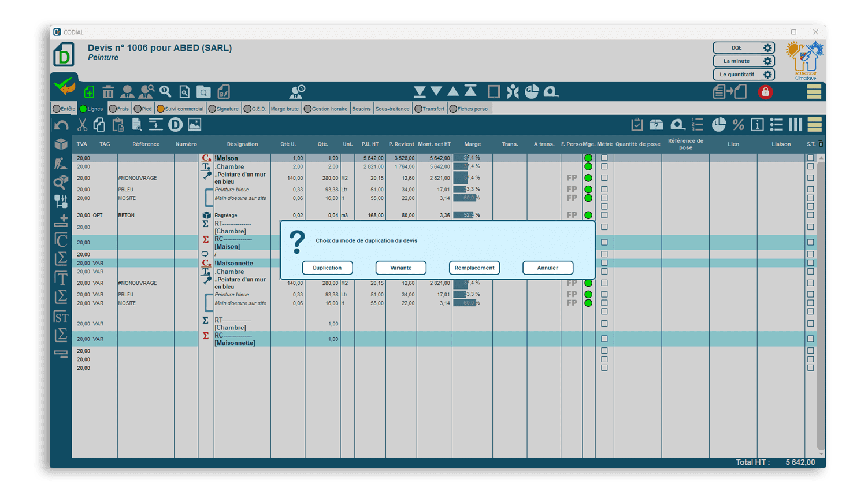Click the red padlock lock icon
Viewport: 868px width, 493px height.
click(x=765, y=92)
